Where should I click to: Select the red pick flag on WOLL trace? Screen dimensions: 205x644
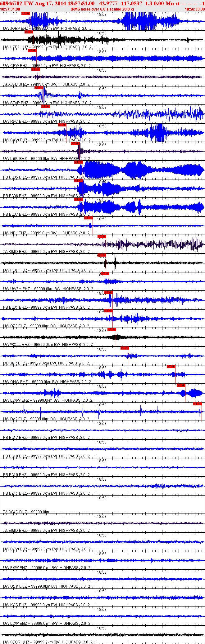112,329
